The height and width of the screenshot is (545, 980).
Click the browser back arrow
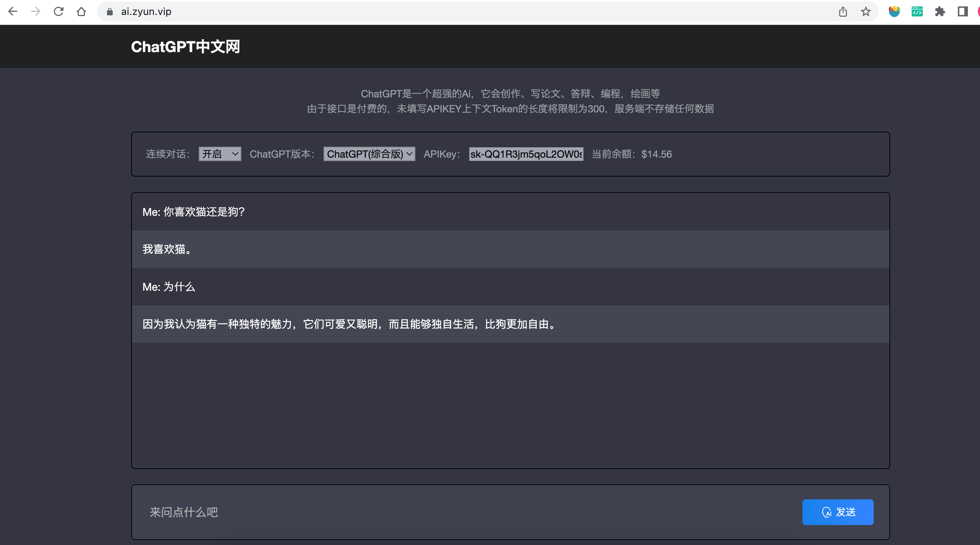tap(13, 12)
